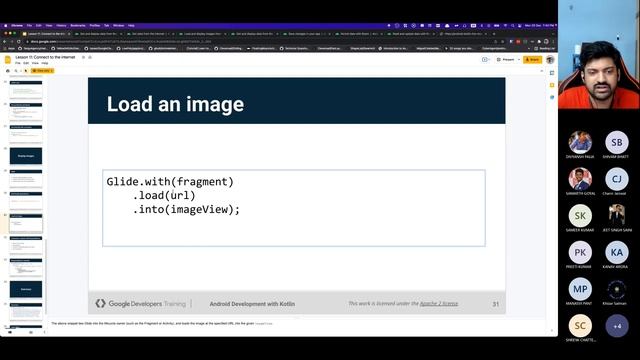Select the Display images slide thumbnail

point(26,156)
